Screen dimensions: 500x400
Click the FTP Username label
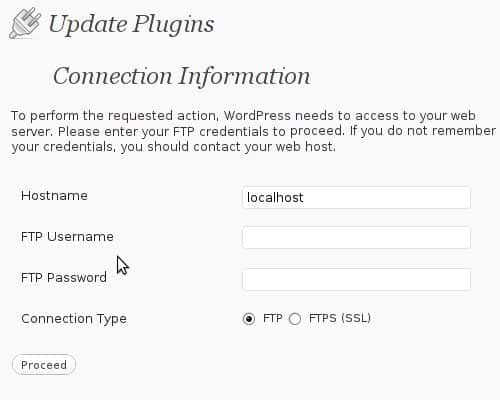[x=67, y=237]
